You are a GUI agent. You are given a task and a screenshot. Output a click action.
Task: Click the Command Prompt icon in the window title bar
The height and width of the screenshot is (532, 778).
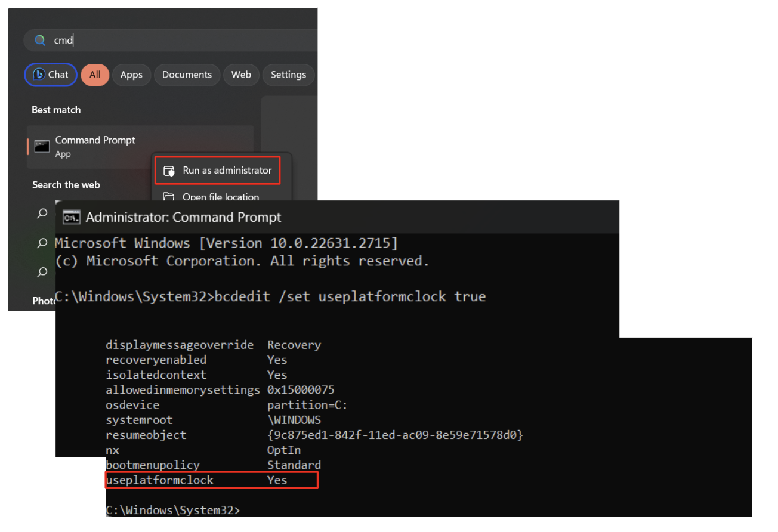click(71, 217)
